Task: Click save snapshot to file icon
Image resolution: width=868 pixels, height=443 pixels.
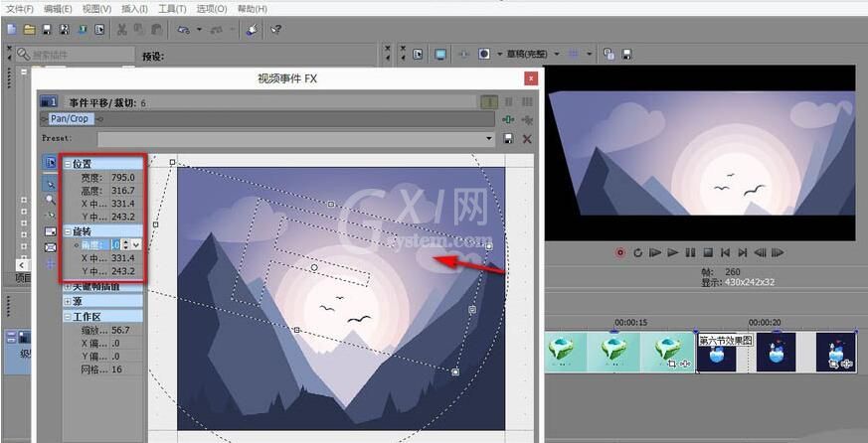Action: (x=626, y=55)
